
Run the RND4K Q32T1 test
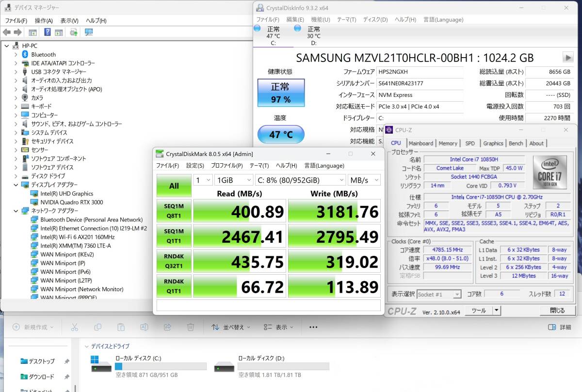coord(174,261)
